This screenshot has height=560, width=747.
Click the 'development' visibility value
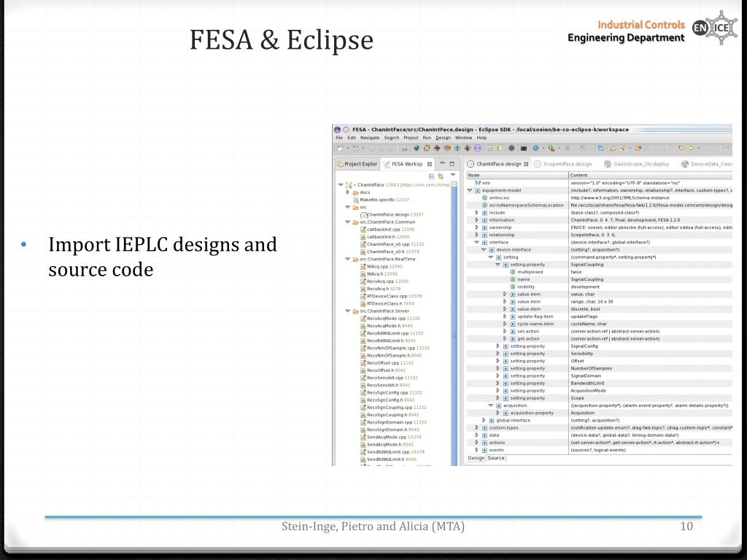coord(585,287)
